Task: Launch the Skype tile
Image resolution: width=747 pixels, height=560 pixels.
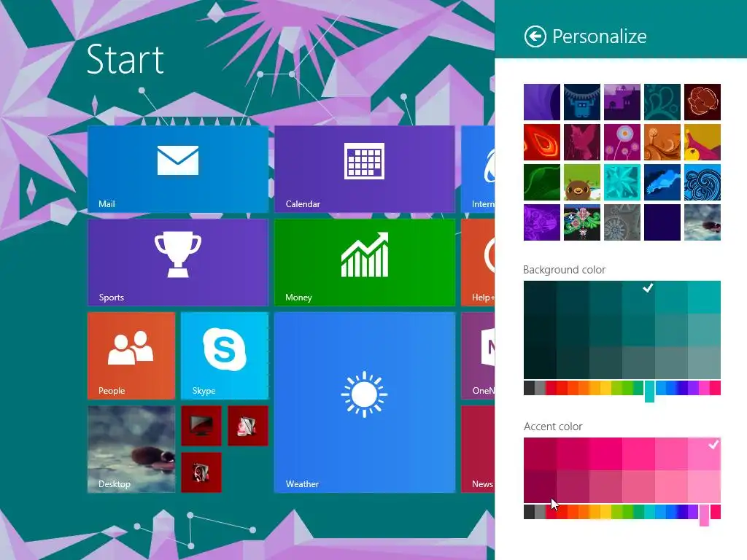Action: (225, 356)
